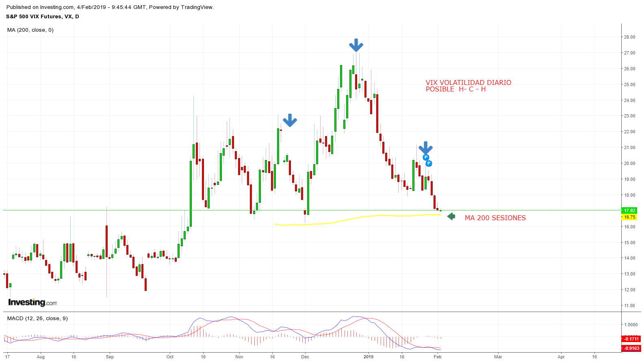This screenshot has width=644, height=362.
Task: Click the red -0.1711 MACD value label
Action: pyautogui.click(x=631, y=339)
